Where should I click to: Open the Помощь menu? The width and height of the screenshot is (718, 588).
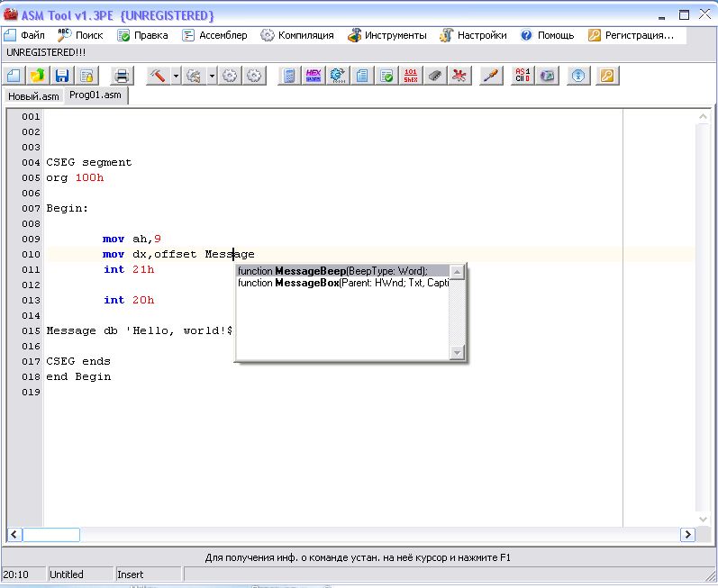pyautogui.click(x=548, y=35)
